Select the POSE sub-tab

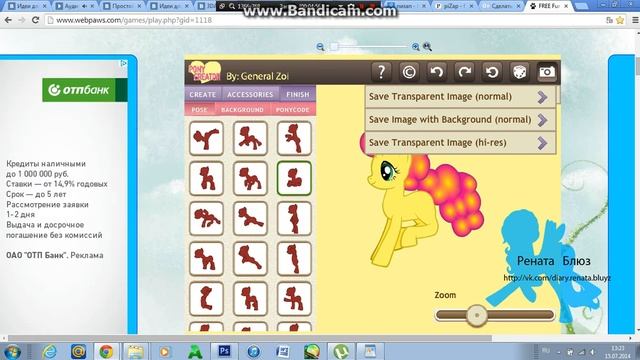[200, 110]
